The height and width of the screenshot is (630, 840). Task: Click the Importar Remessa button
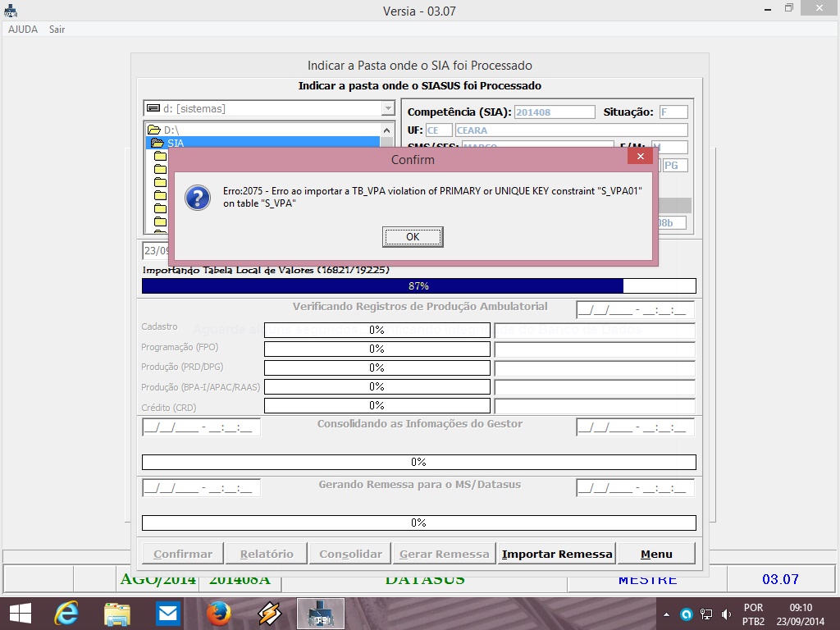(557, 554)
